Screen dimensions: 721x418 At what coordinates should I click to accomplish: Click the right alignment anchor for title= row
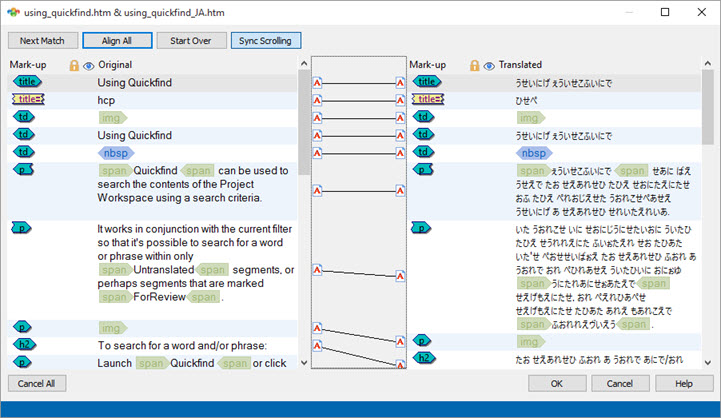pos(400,100)
